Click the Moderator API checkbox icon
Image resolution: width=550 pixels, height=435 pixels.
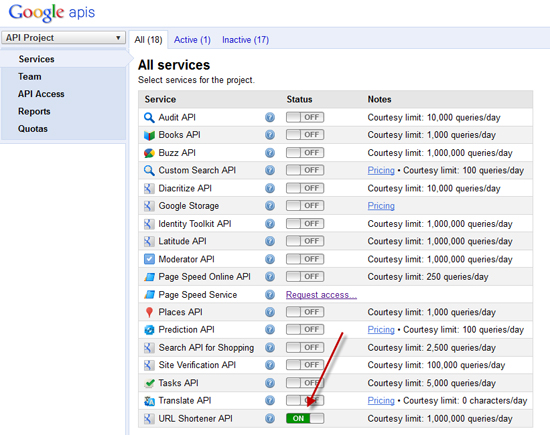click(x=149, y=259)
